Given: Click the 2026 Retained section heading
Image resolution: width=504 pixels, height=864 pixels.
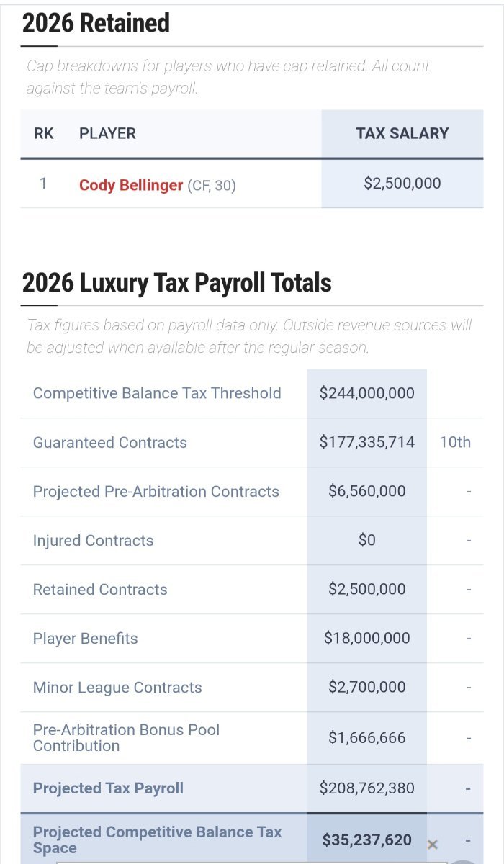Looking at the screenshot, I should [x=96, y=23].
